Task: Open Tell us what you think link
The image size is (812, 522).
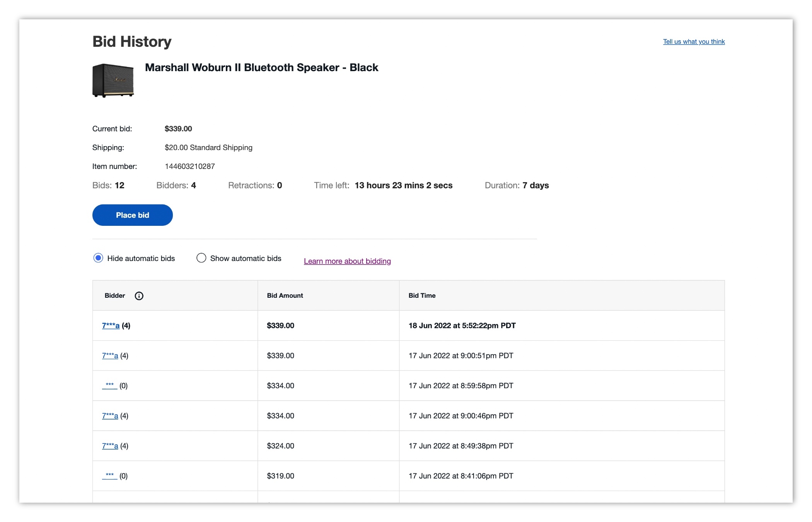Action: point(694,41)
